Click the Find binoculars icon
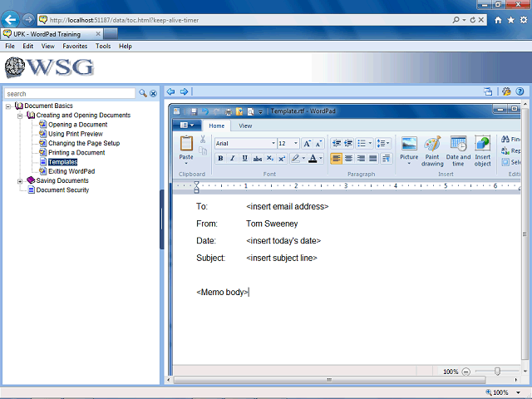This screenshot has width=532, height=399. (x=505, y=139)
